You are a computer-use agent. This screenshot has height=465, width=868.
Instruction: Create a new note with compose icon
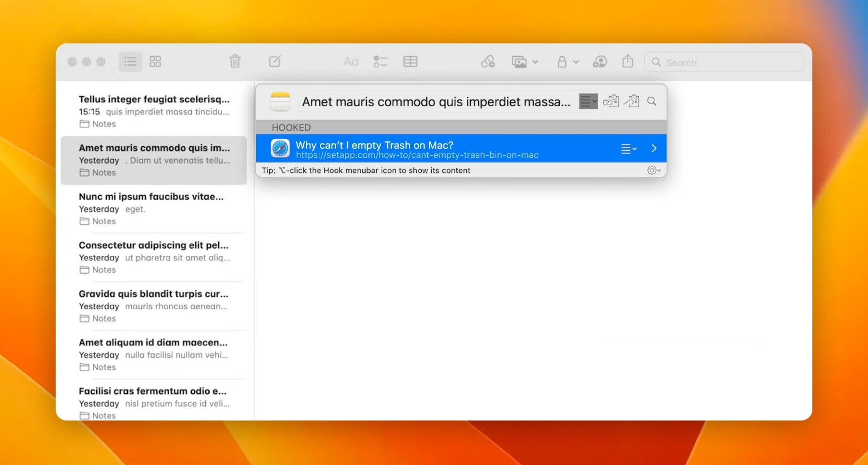coord(275,62)
